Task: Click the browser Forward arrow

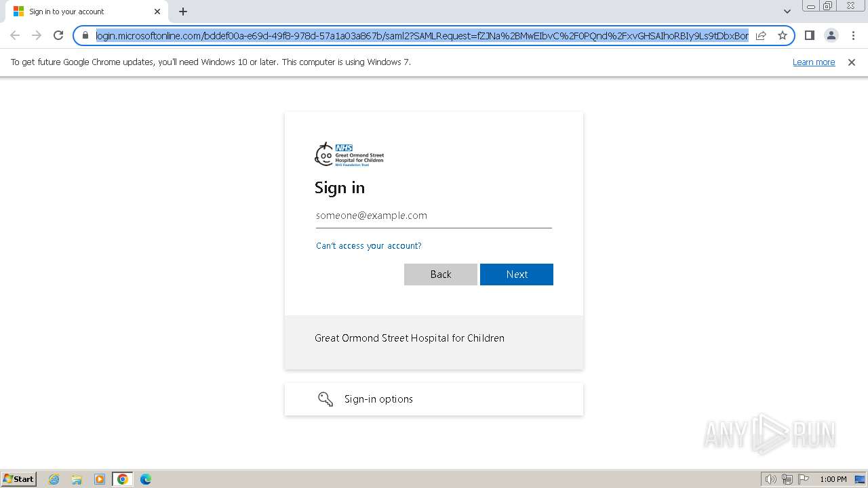Action: click(37, 35)
